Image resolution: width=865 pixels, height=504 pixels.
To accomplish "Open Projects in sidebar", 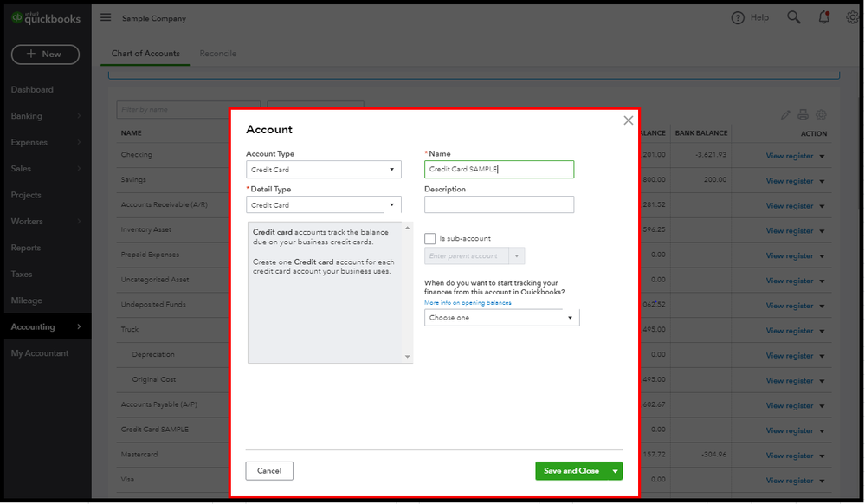I will [x=26, y=195].
